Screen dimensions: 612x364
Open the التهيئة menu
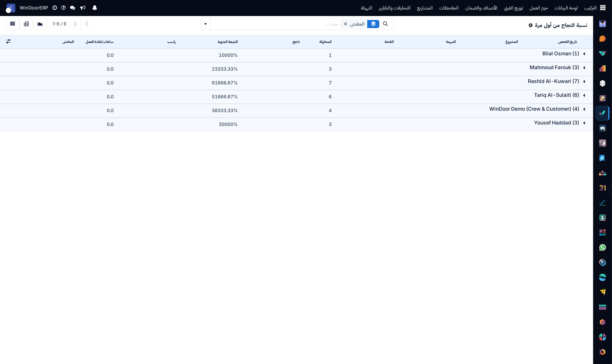(366, 8)
